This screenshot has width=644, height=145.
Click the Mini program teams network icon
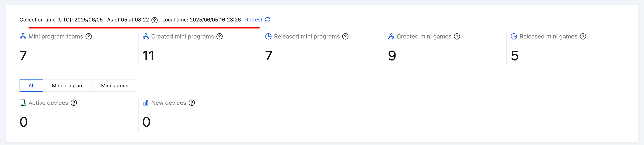[x=23, y=37]
